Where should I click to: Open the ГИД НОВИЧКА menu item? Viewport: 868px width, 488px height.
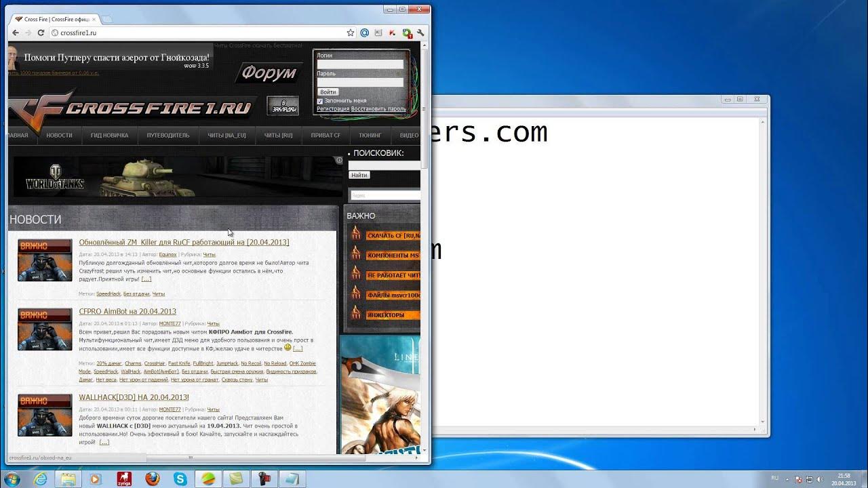109,136
